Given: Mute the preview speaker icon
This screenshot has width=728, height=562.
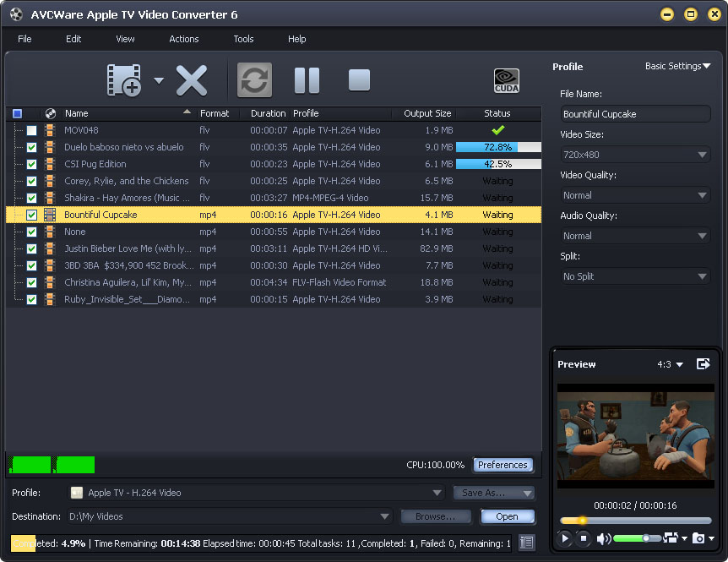Looking at the screenshot, I should 603,538.
